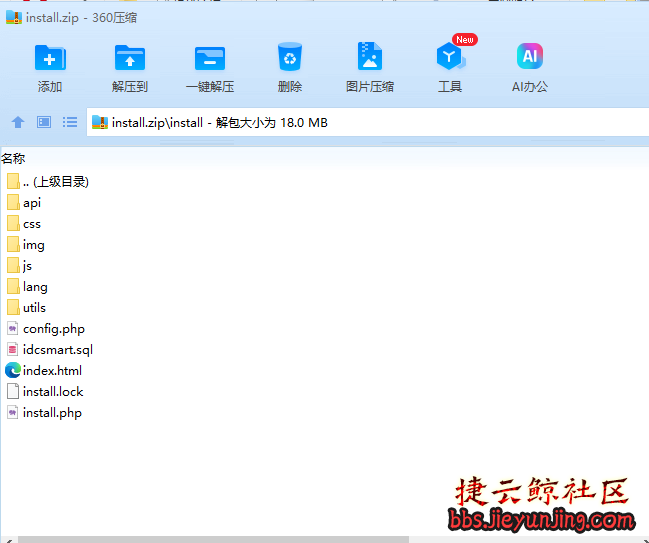Click the config.php file icon
The width and height of the screenshot is (649, 543).
click(13, 329)
